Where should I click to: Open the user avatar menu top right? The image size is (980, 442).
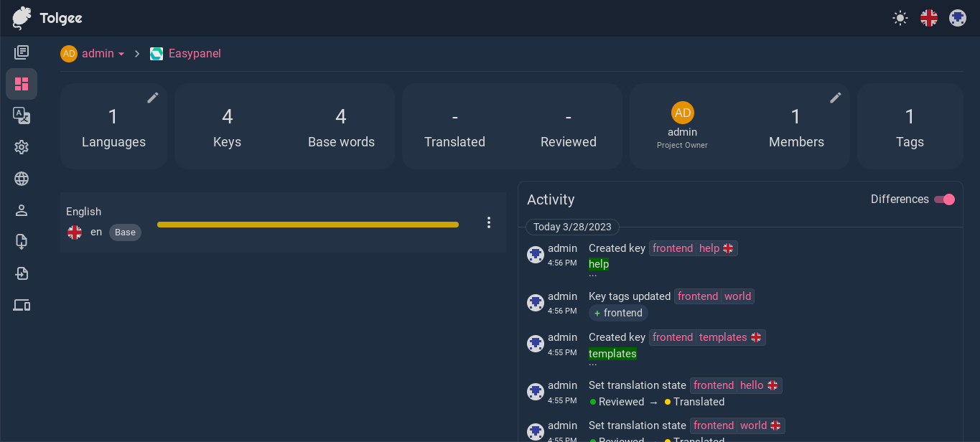tap(958, 17)
